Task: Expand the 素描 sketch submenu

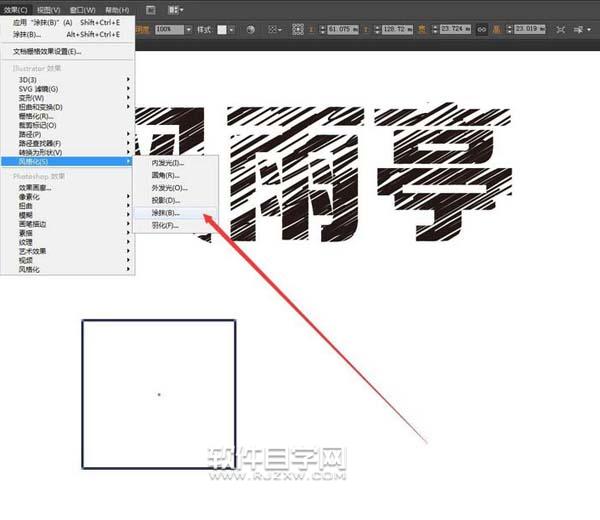Action: click(67, 233)
